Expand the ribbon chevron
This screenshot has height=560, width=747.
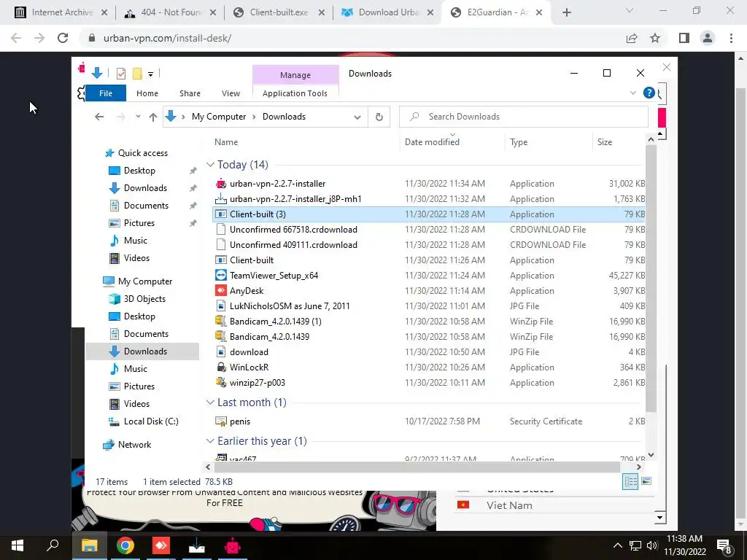[633, 93]
